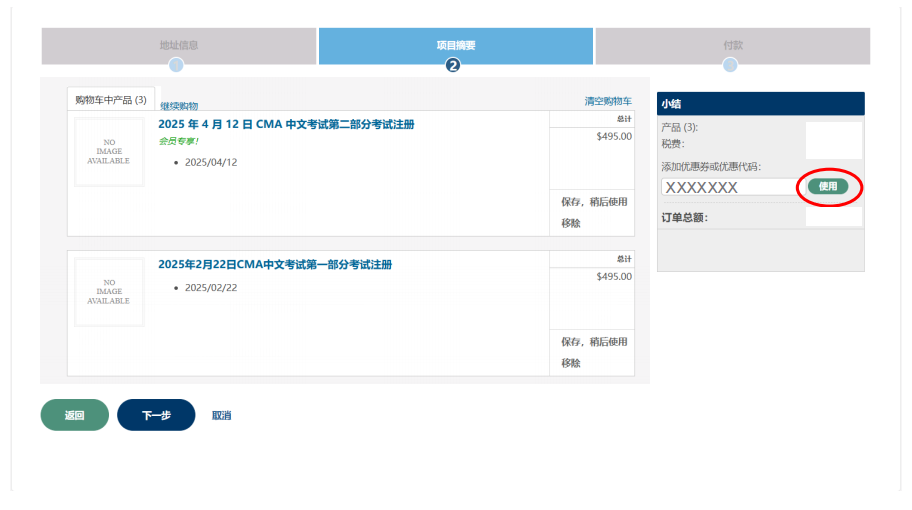The image size is (912, 510).
Task: Remove the 第一部分 exam from the cart
Action: 571,363
